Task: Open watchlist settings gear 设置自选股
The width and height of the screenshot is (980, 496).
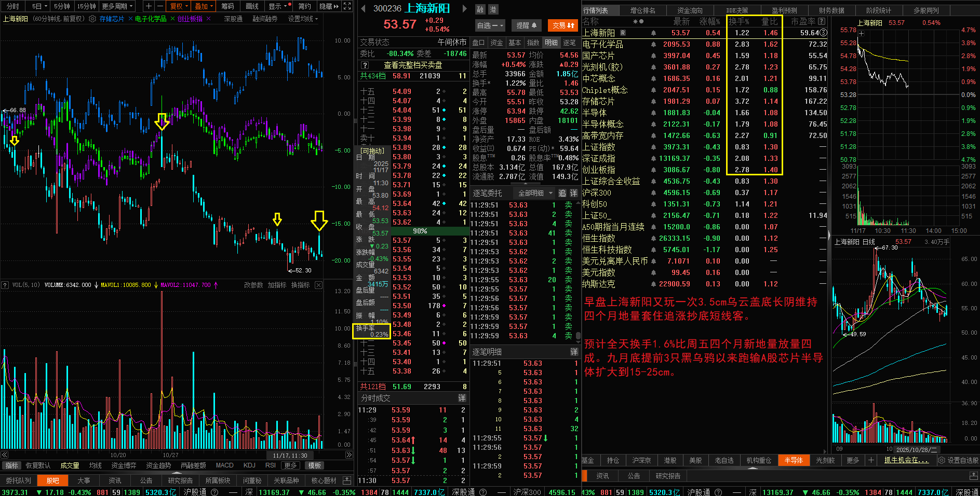Action: [942, 460]
